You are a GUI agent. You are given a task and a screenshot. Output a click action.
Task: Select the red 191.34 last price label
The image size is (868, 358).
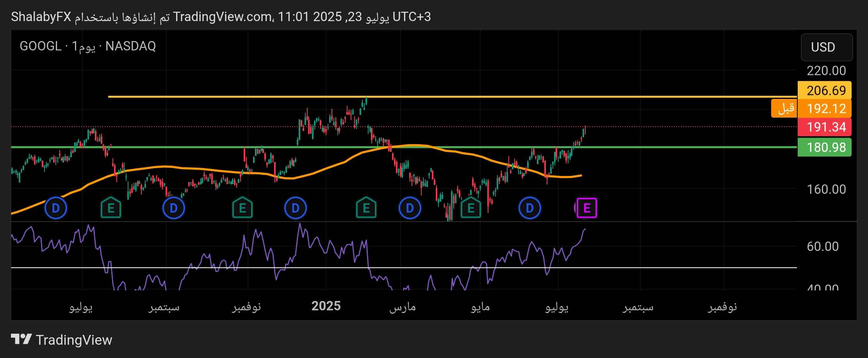824,127
